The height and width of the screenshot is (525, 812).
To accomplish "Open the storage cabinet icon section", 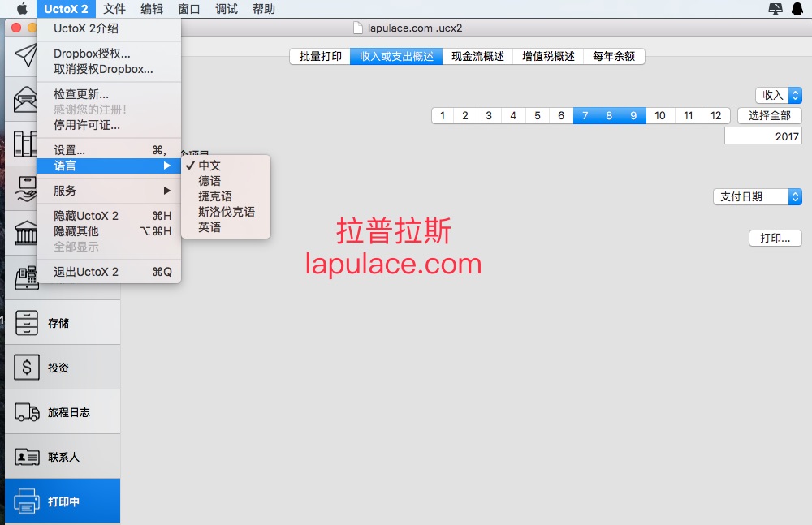I will point(27,323).
